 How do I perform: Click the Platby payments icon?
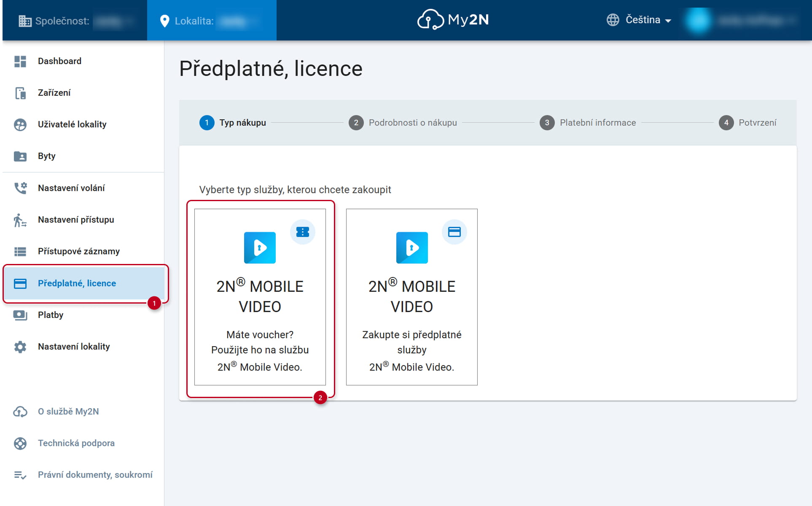[x=20, y=315]
